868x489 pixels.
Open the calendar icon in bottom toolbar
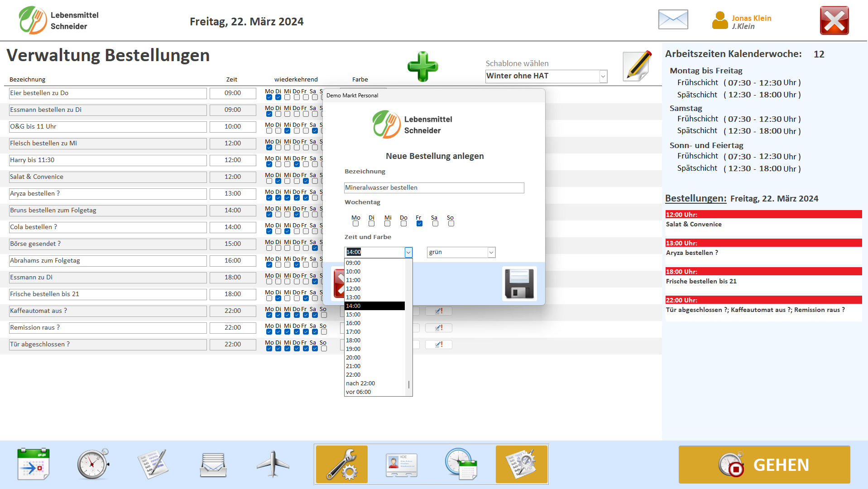click(33, 465)
